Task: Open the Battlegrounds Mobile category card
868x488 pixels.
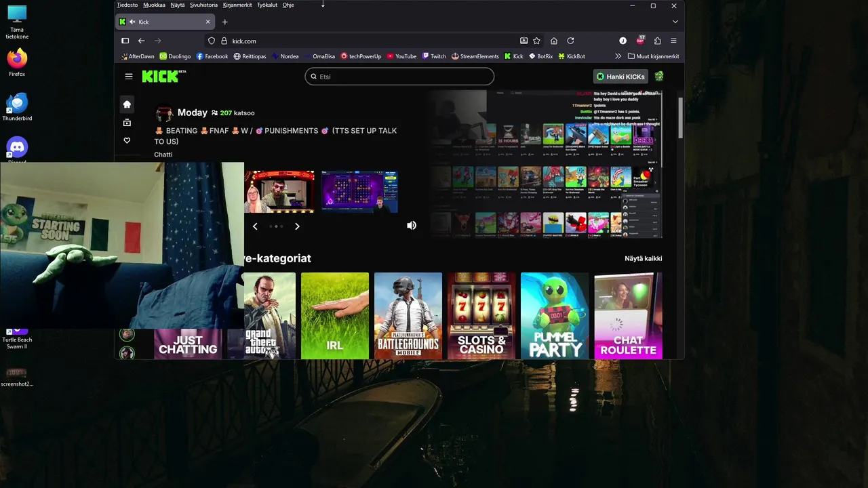Action: point(408,316)
